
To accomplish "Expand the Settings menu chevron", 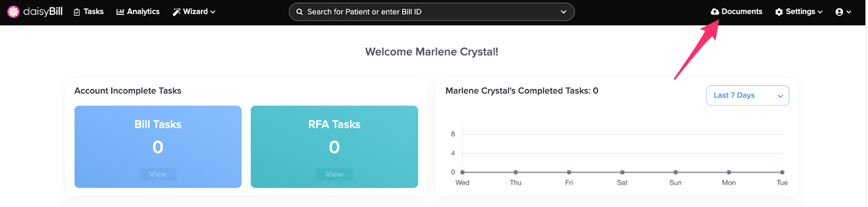I will (820, 12).
